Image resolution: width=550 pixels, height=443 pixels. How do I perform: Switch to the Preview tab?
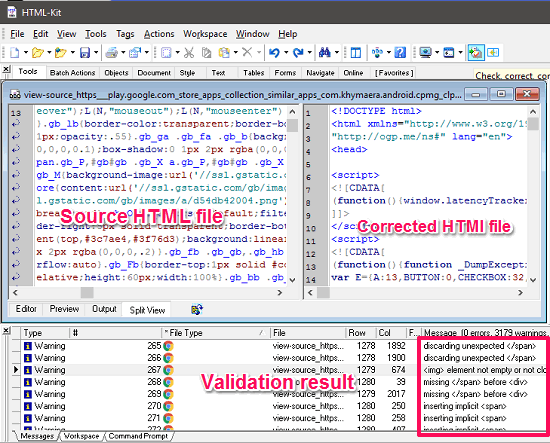[64, 309]
